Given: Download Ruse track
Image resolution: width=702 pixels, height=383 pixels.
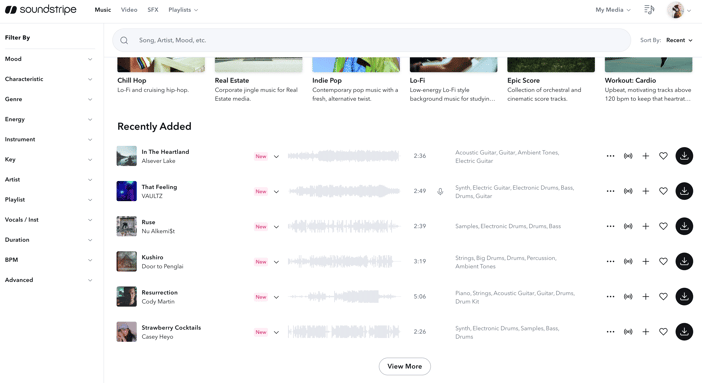Looking at the screenshot, I should tap(684, 226).
